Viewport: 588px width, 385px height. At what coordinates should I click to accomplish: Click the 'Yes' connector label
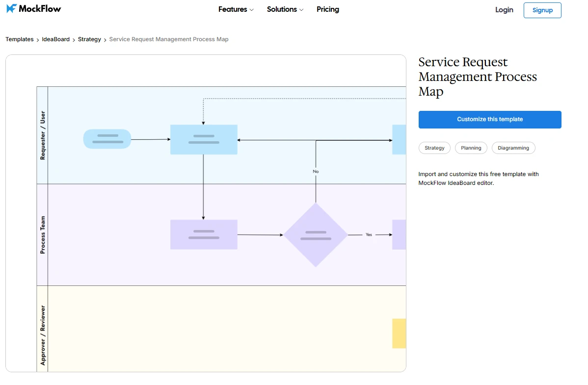pyautogui.click(x=369, y=234)
